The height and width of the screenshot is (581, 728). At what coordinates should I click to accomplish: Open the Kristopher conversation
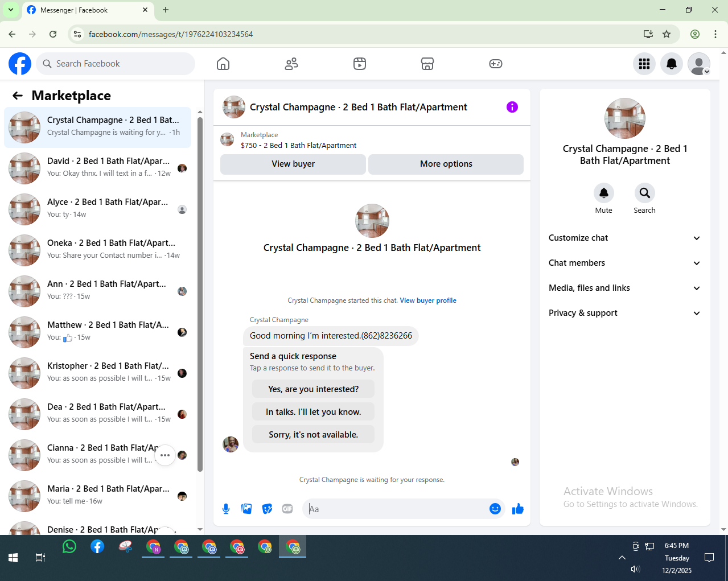[x=98, y=373]
